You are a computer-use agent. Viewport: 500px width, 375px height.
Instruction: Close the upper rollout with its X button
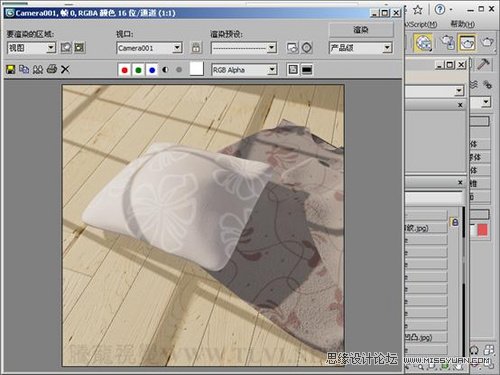tap(460, 105)
